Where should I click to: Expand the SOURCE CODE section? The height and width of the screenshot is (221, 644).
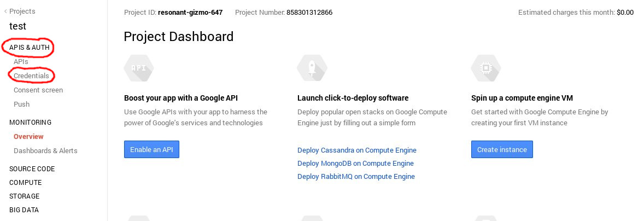click(x=32, y=169)
